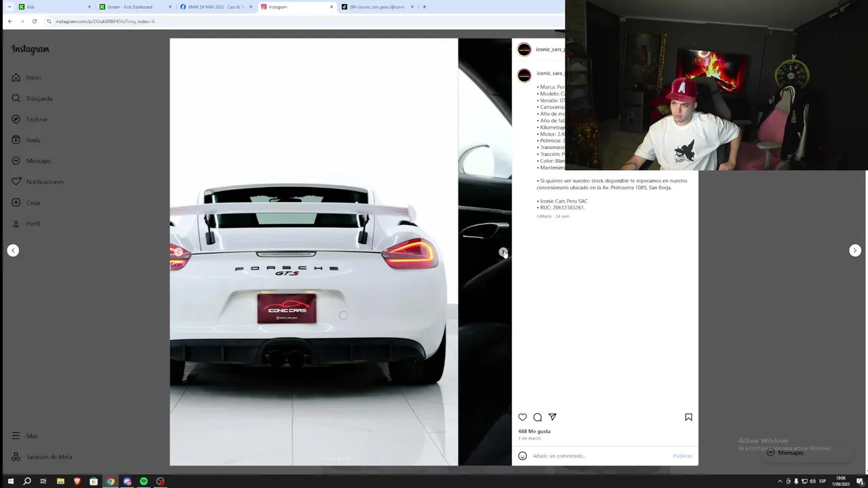Switch to the BMW Z4 M40i Facebook tab

[x=216, y=7]
